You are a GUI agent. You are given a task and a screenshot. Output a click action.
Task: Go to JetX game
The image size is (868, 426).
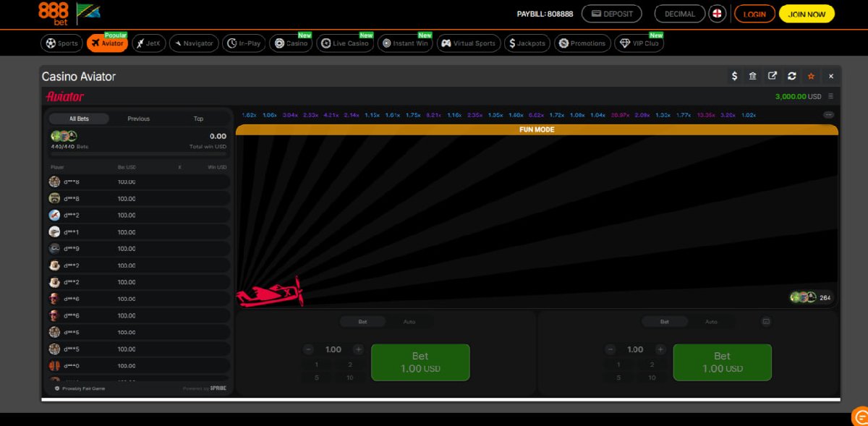click(149, 43)
